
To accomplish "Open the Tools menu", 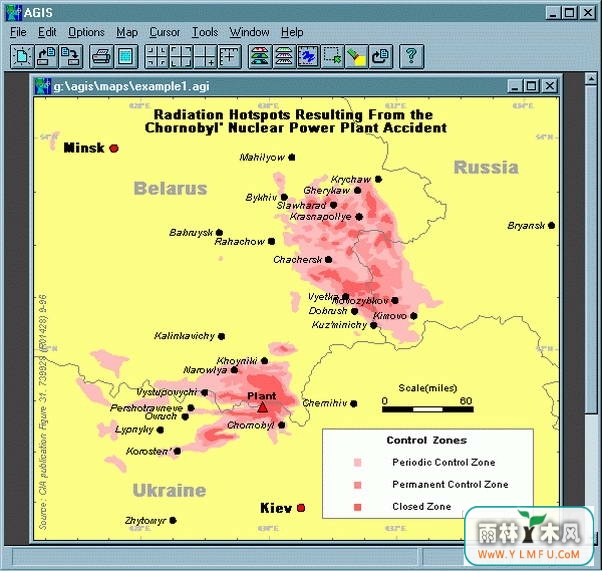I will click(x=205, y=32).
